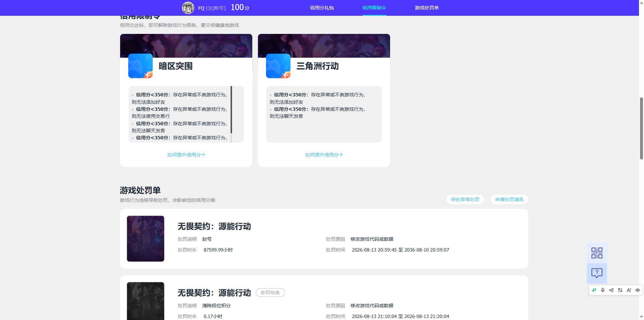The width and height of the screenshot is (644, 320).
Task: Click the 清除段位积分 penalty cover thumbnail
Action: (x=146, y=301)
